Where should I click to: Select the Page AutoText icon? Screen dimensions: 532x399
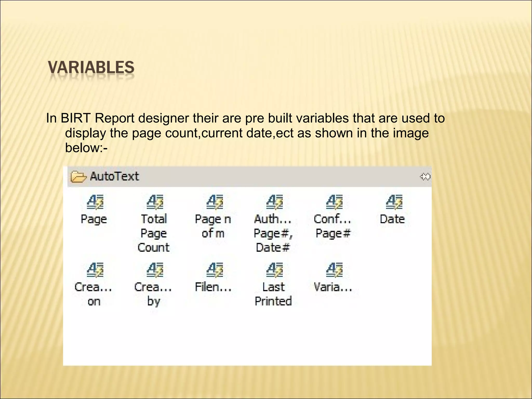[95, 202]
